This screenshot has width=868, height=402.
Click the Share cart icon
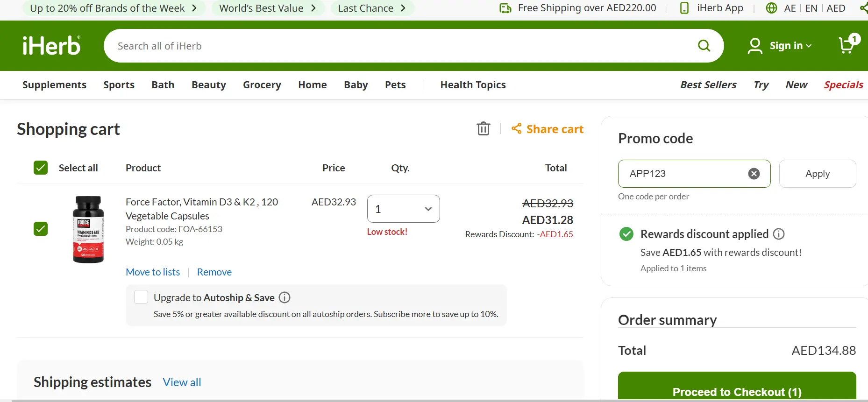516,128
